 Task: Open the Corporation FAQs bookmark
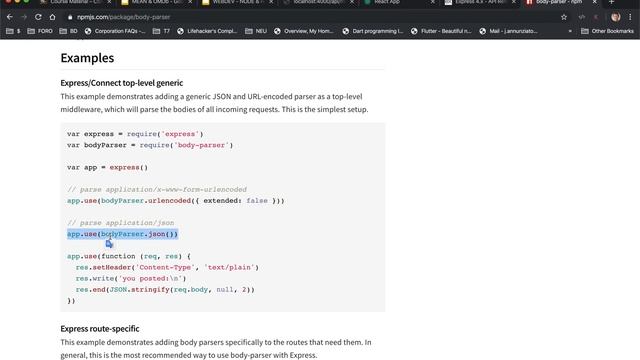point(115,31)
